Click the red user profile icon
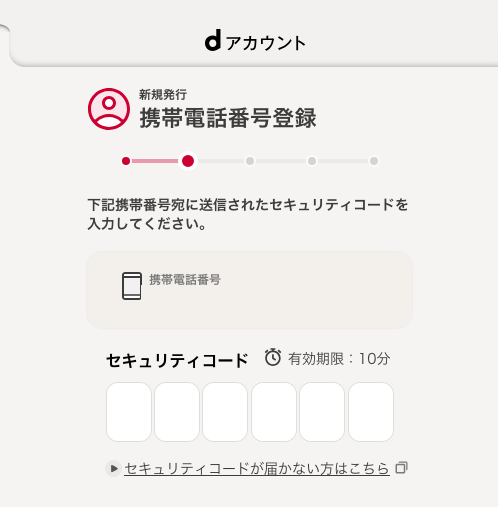The width and height of the screenshot is (498, 507). coord(109,109)
